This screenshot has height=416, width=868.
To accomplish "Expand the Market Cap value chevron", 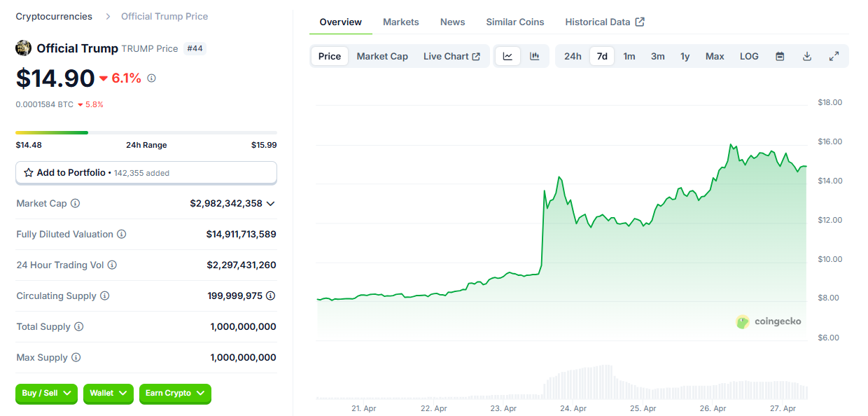I will pos(271,204).
